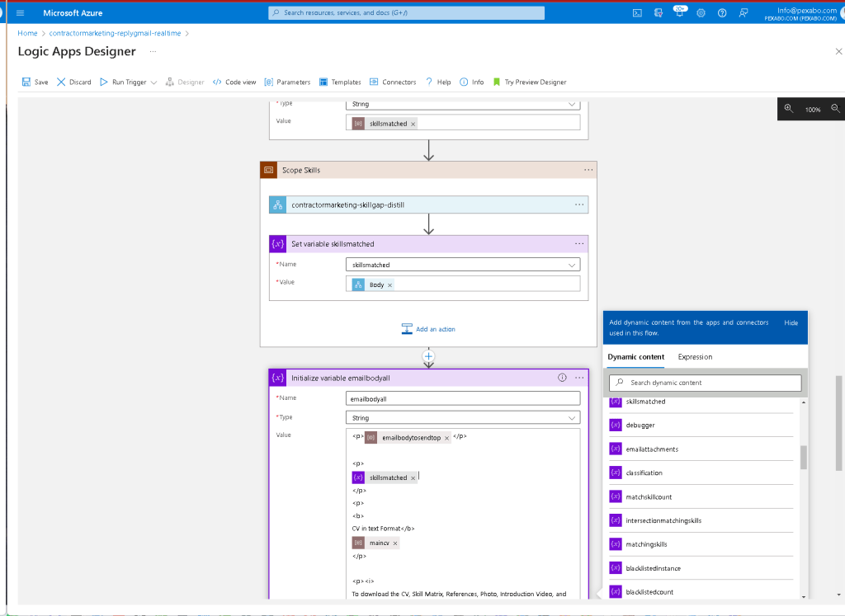
Task: Switch to Code view
Action: click(234, 82)
